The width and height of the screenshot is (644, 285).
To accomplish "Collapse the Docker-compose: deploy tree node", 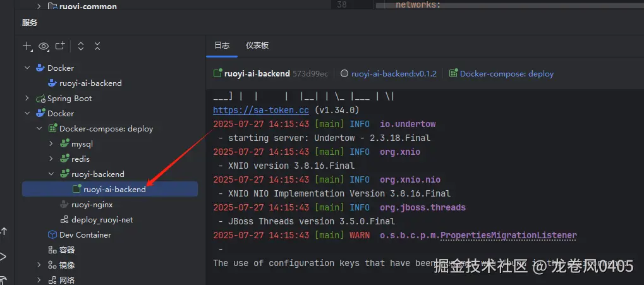I will tap(39, 128).
